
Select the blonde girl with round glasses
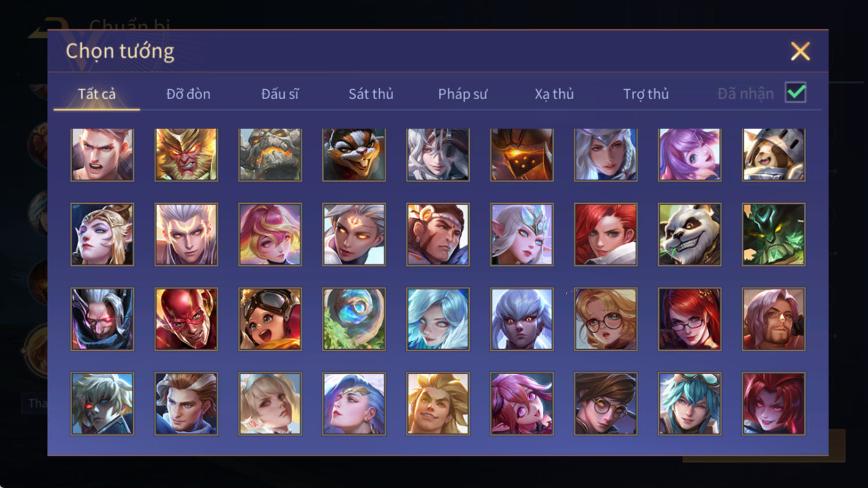click(x=606, y=319)
